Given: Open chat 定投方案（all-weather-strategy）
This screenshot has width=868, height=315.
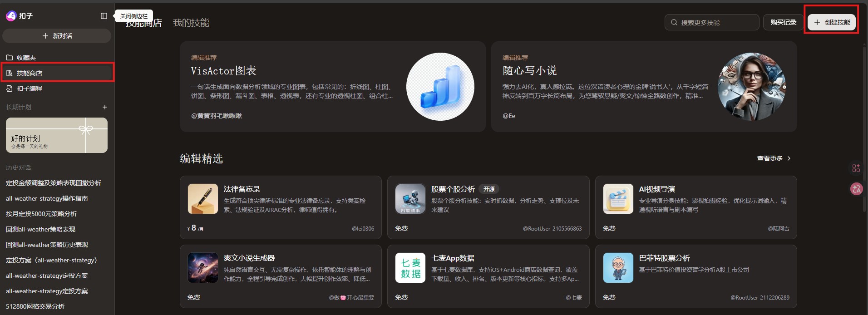Looking at the screenshot, I should 52,260.
